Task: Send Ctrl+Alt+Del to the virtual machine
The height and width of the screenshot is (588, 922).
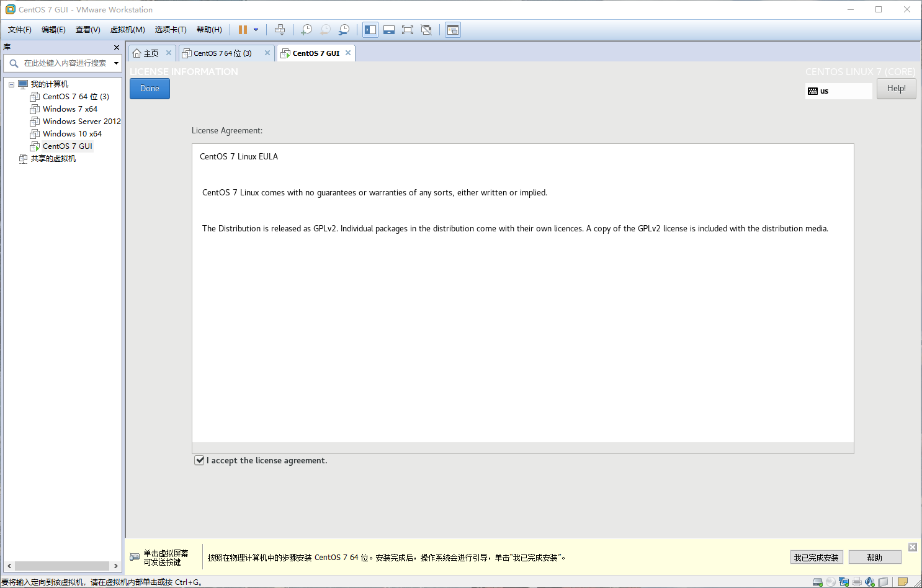Action: click(x=280, y=30)
